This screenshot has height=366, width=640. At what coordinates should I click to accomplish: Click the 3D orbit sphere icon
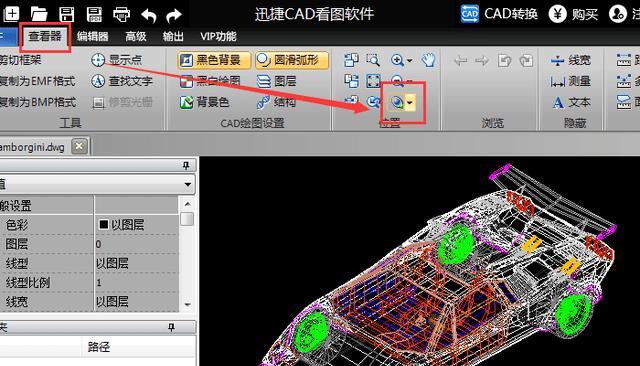tap(397, 102)
